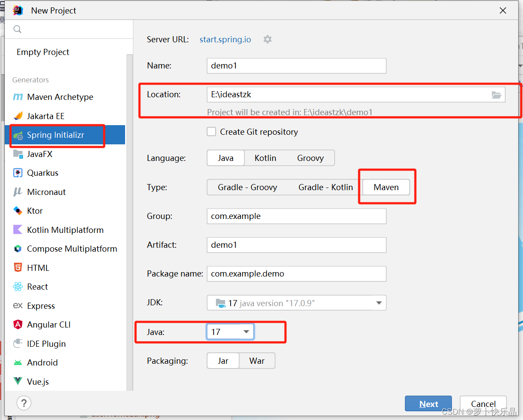The height and width of the screenshot is (420, 523).
Task: Click the Location field E:\ideastzk
Action: click(356, 95)
